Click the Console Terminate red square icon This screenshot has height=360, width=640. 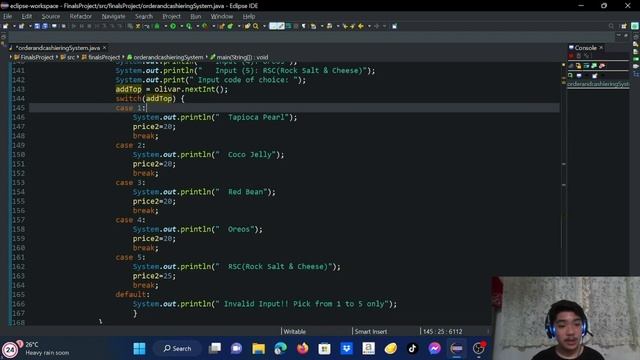571,56
